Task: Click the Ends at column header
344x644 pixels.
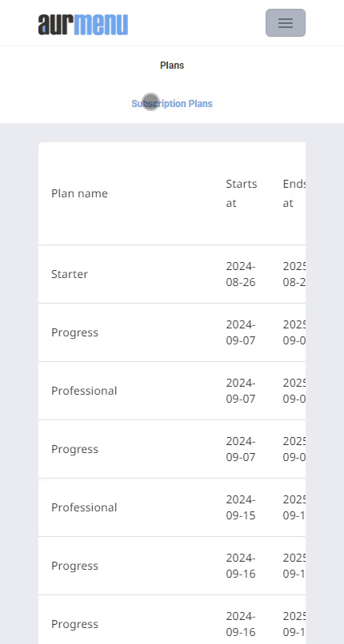Action: [294, 193]
